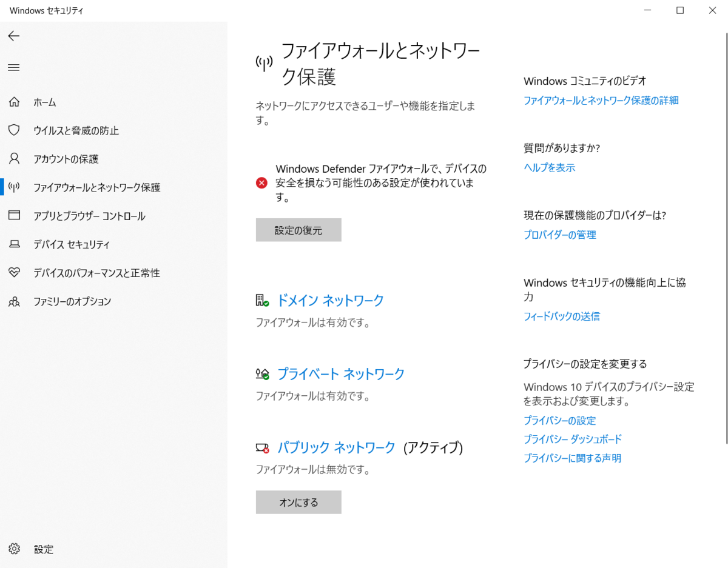Click the firewall warning message text

(381, 183)
